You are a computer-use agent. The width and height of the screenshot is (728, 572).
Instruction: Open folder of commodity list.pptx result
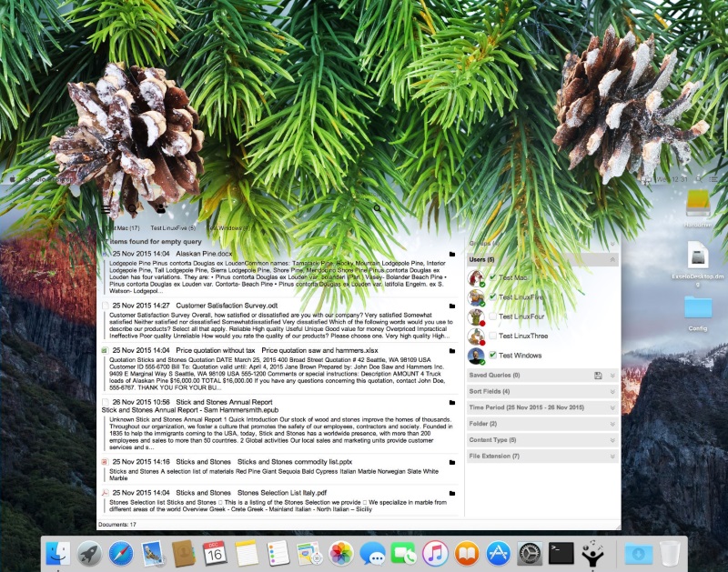point(452,463)
